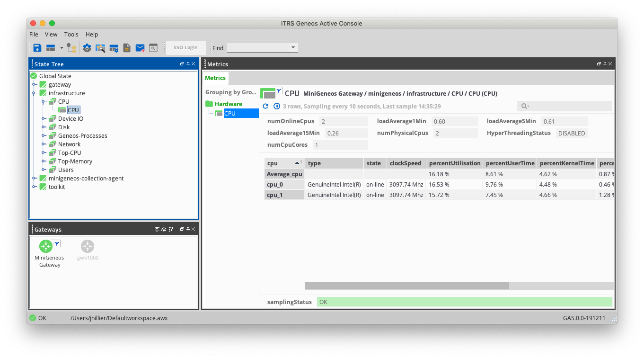Screen dimensions: 644x359
Task: Toggle A-Z sorting in Gateways panel
Action: [x=164, y=229]
